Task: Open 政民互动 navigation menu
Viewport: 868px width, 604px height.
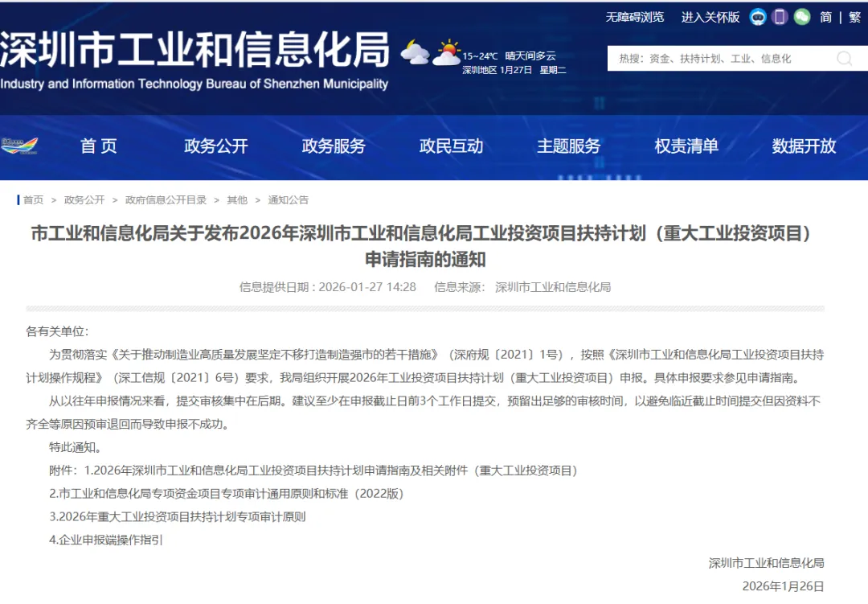Action: (451, 146)
